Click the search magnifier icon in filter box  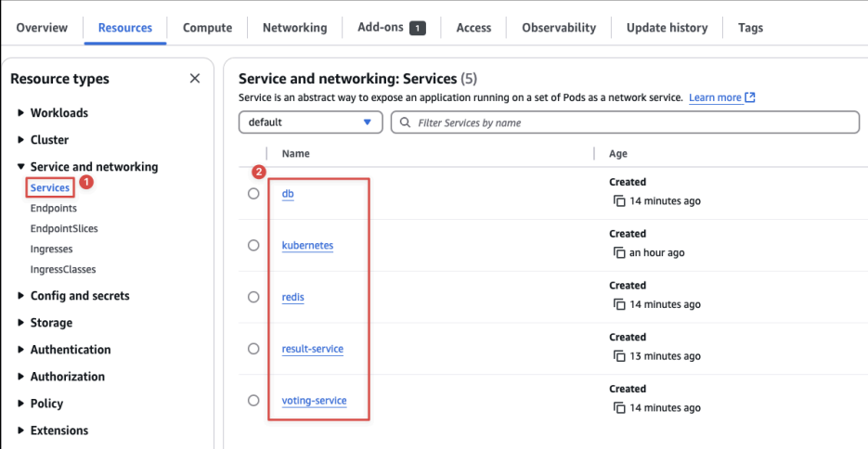coord(405,122)
